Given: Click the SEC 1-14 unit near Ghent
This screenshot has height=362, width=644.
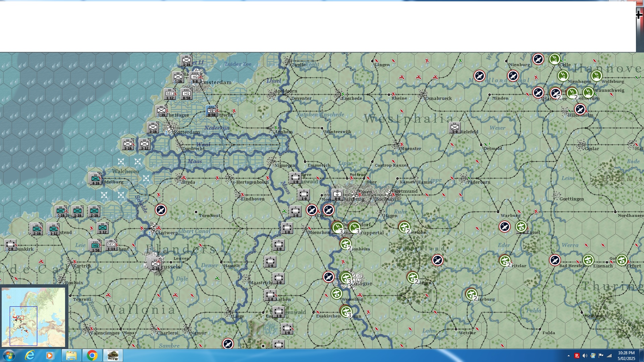Looking at the screenshot, I should 111,245.
